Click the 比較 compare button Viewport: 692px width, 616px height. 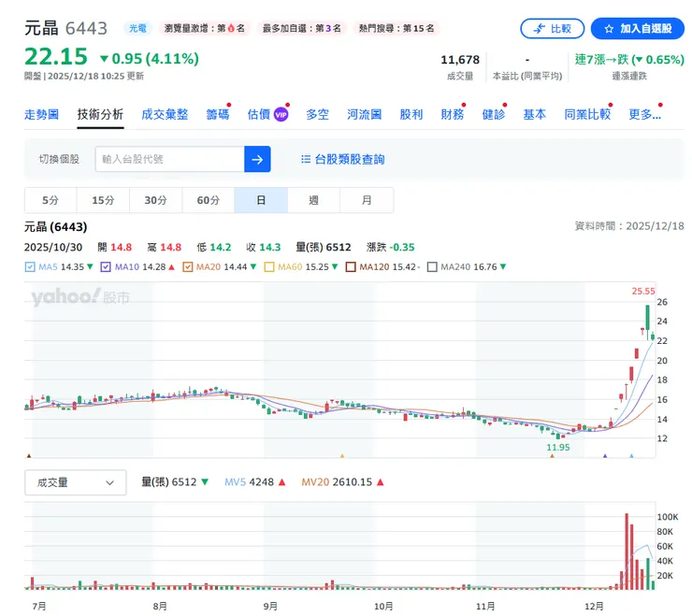pos(552,29)
